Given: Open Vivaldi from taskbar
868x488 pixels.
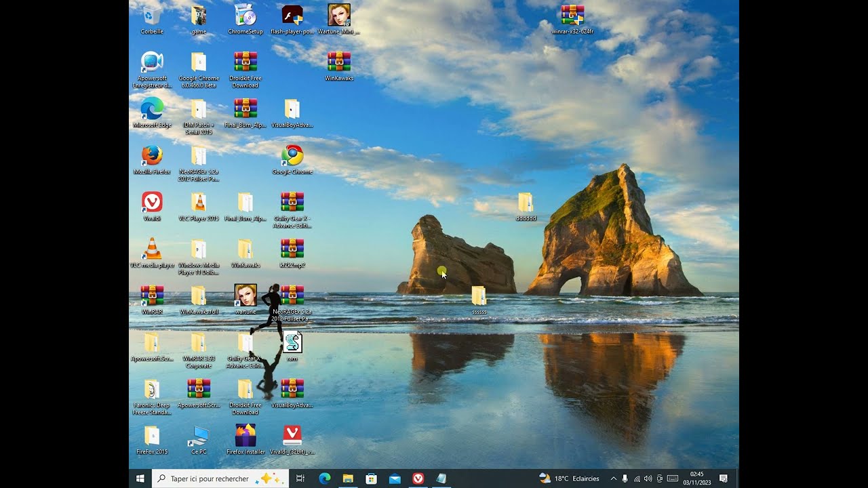Looking at the screenshot, I should [418, 479].
